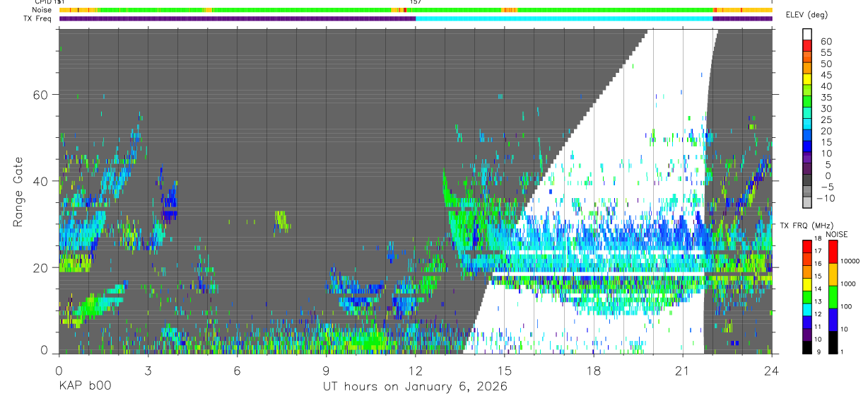
Task: Click the x-axis tick label 6
Action: click(237, 370)
